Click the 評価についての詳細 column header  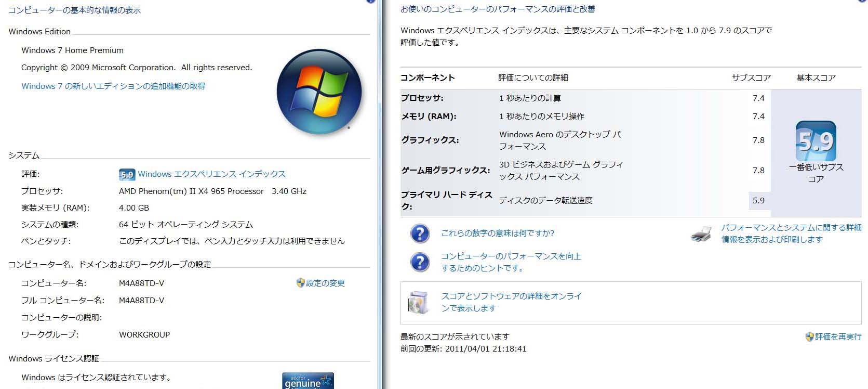point(533,78)
